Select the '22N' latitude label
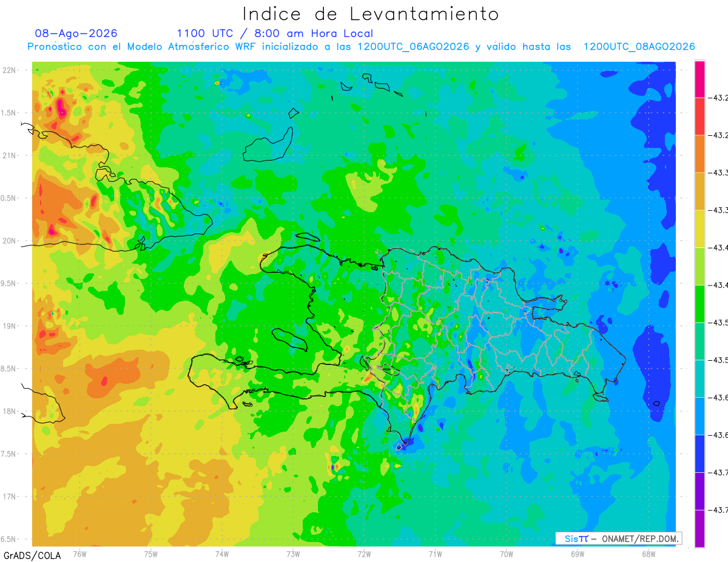This screenshot has width=728, height=562. click(x=8, y=70)
